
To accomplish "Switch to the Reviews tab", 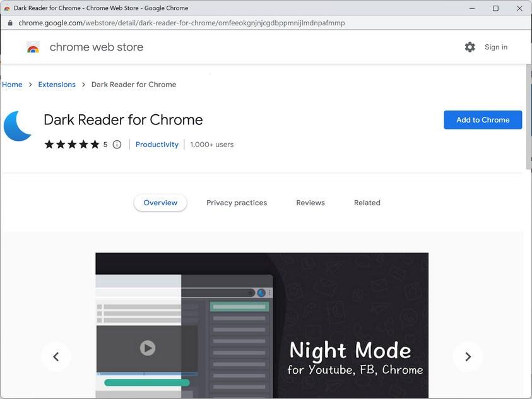I will (310, 203).
